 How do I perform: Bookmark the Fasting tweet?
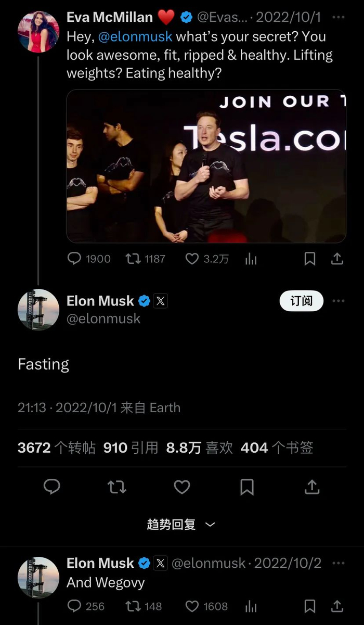click(246, 487)
